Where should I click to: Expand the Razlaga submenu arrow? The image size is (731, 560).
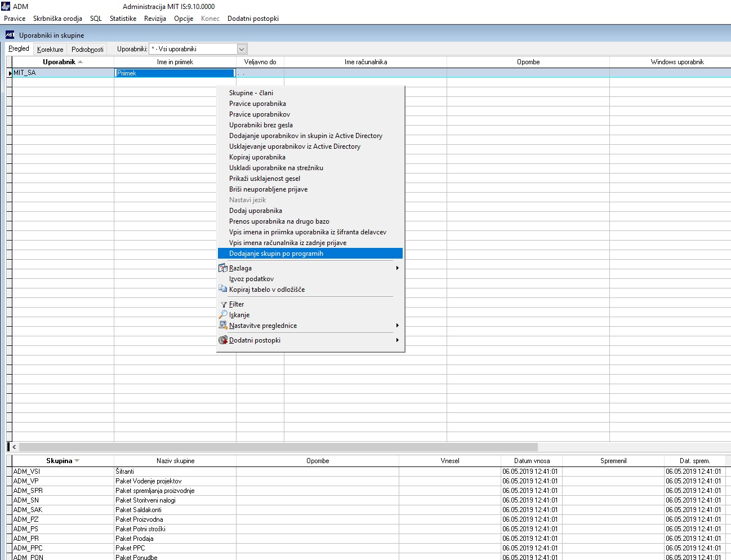point(397,268)
